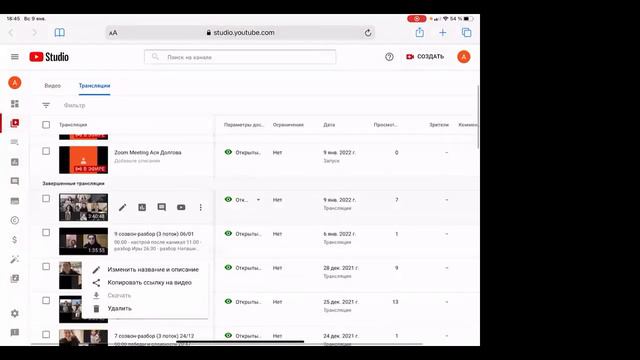Open the 1:35:55 stream thumbnail
This screenshot has height=360, width=640.
pyautogui.click(x=83, y=241)
